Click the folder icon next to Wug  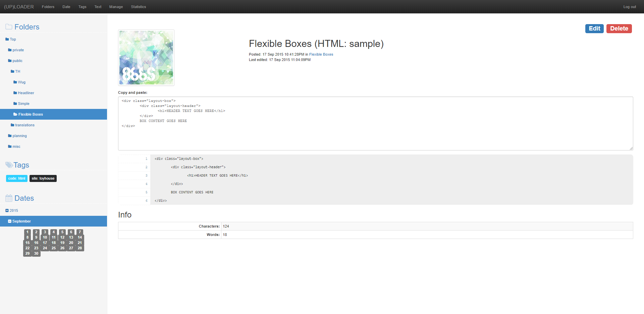click(x=15, y=82)
